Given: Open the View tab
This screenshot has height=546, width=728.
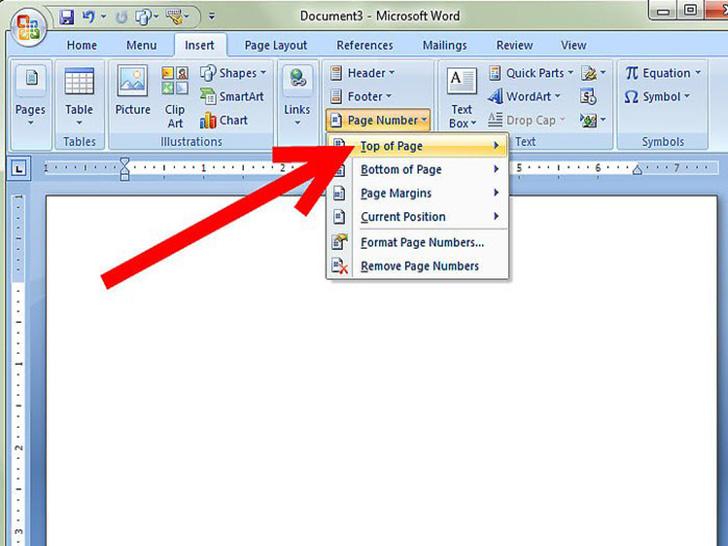Looking at the screenshot, I should [573, 45].
